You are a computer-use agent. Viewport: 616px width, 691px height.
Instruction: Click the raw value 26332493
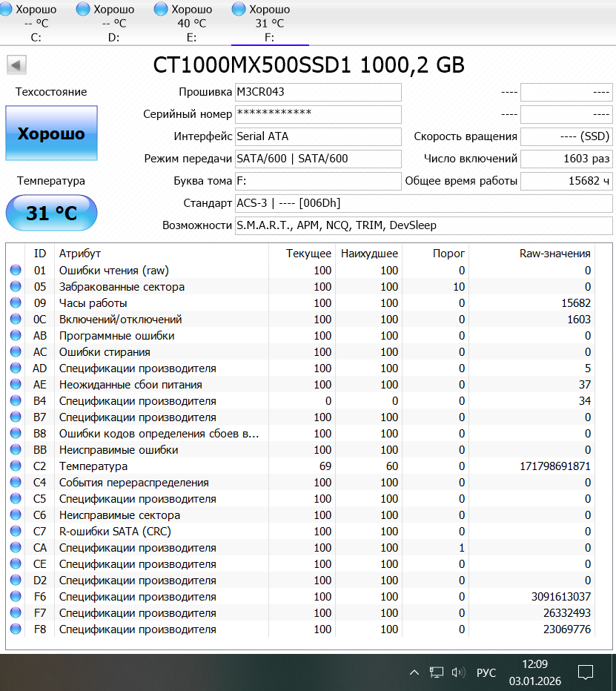tap(567, 613)
